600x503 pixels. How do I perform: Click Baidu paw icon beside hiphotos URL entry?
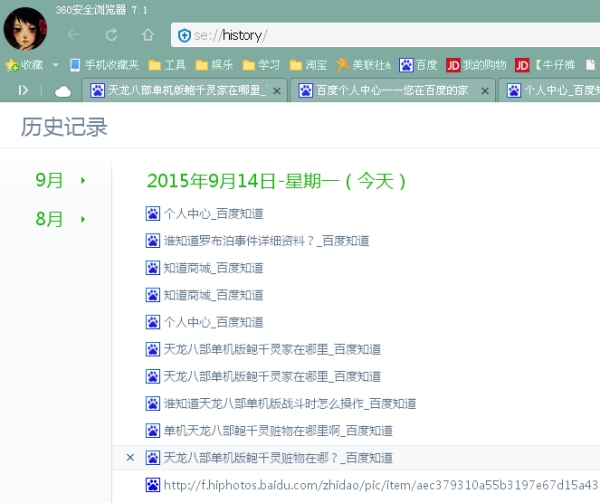[153, 485]
